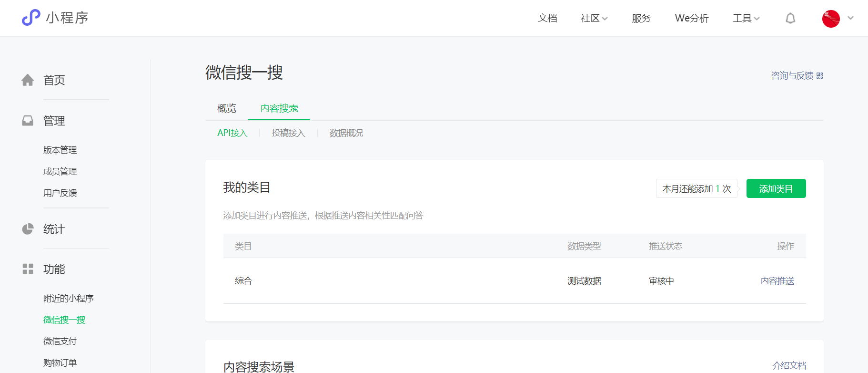Click the QR code icon beside 咨询与反馈

pyautogui.click(x=820, y=76)
